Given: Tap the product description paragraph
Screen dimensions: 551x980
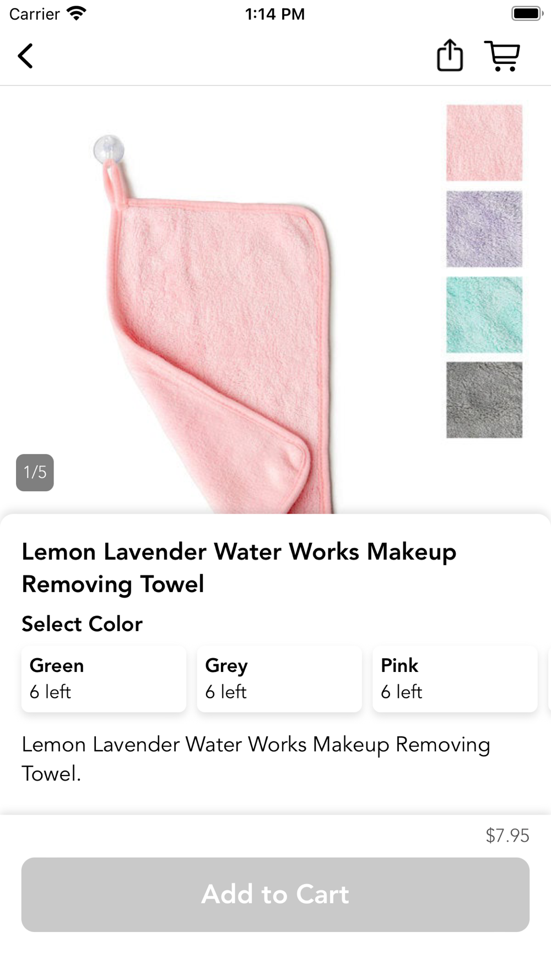Looking at the screenshot, I should (256, 759).
